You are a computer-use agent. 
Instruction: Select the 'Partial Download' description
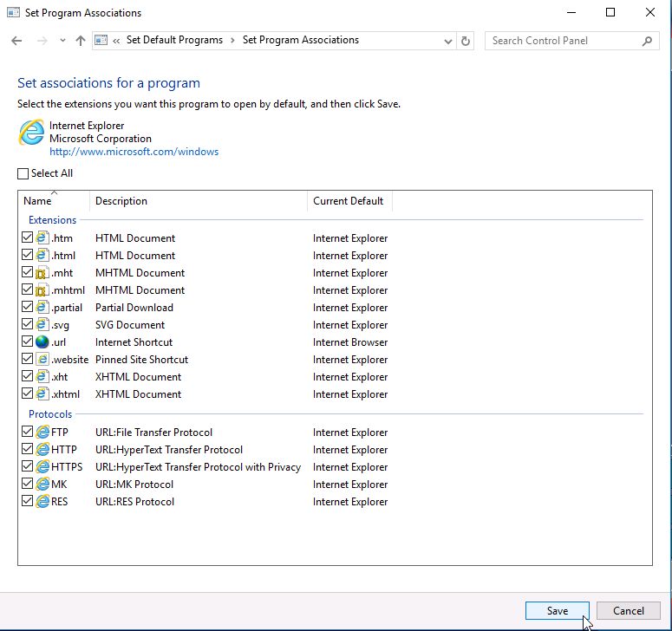tap(134, 308)
